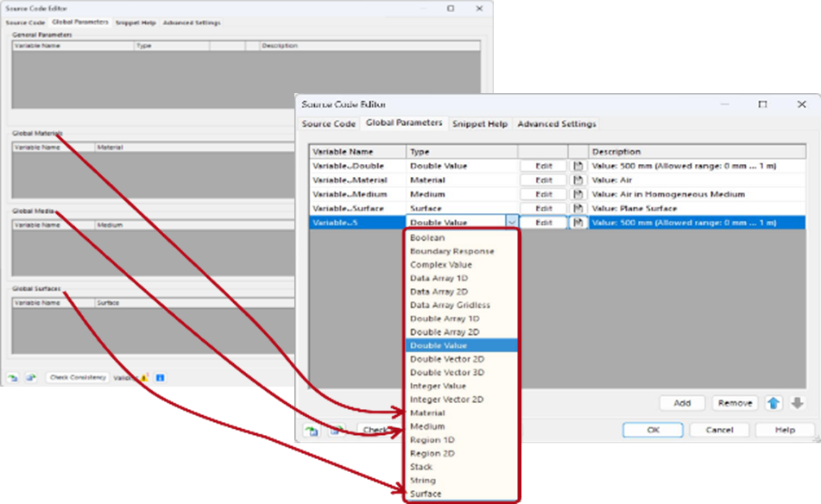This screenshot has width=821, height=504.
Task: Switch to Source Code tab in back window
Action: point(25,23)
